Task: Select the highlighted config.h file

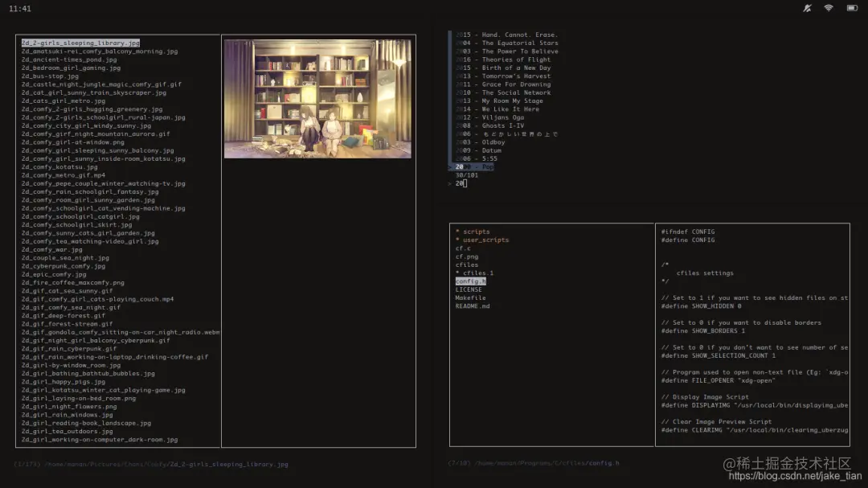Action: (x=470, y=281)
